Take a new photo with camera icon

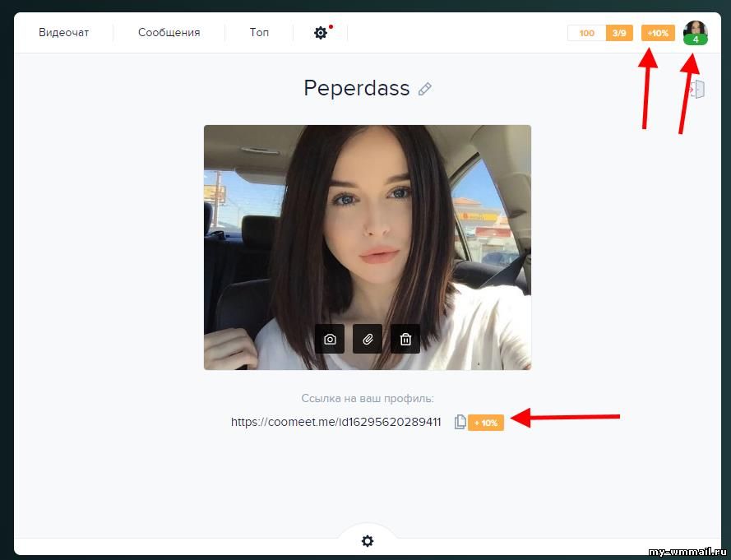330,339
